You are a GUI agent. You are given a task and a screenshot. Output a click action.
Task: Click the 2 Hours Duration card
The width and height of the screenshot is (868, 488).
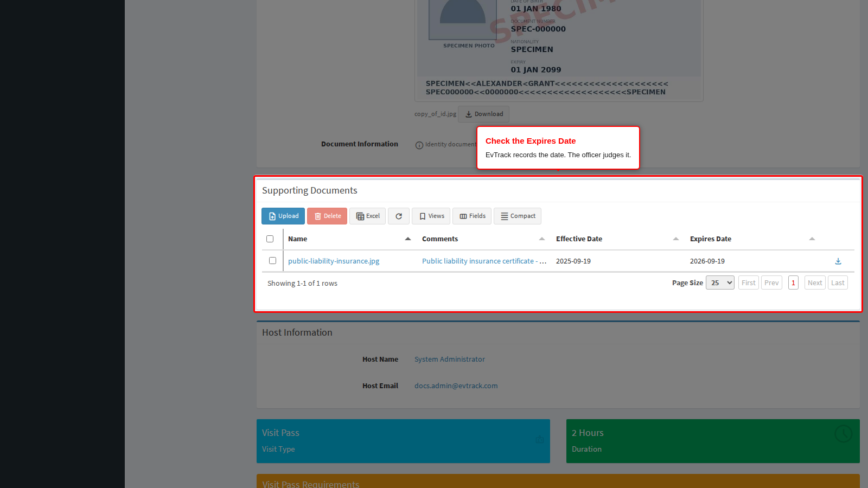tap(713, 441)
